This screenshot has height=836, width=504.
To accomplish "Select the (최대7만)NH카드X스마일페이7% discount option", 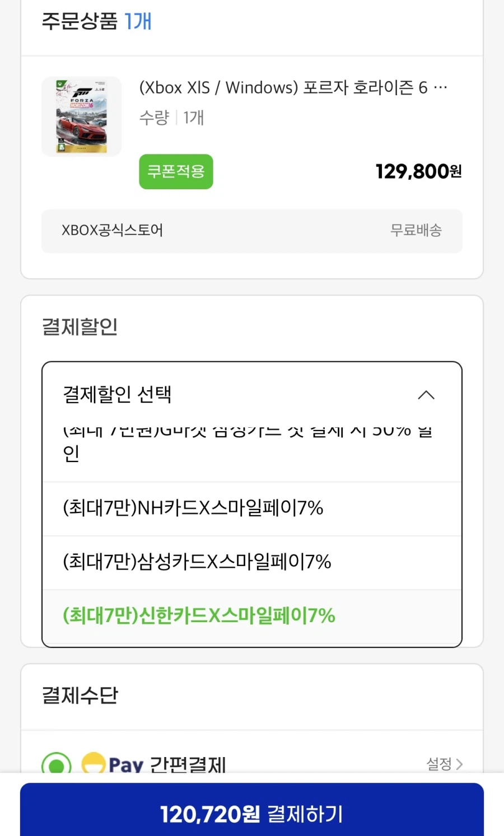I will (x=196, y=508).
